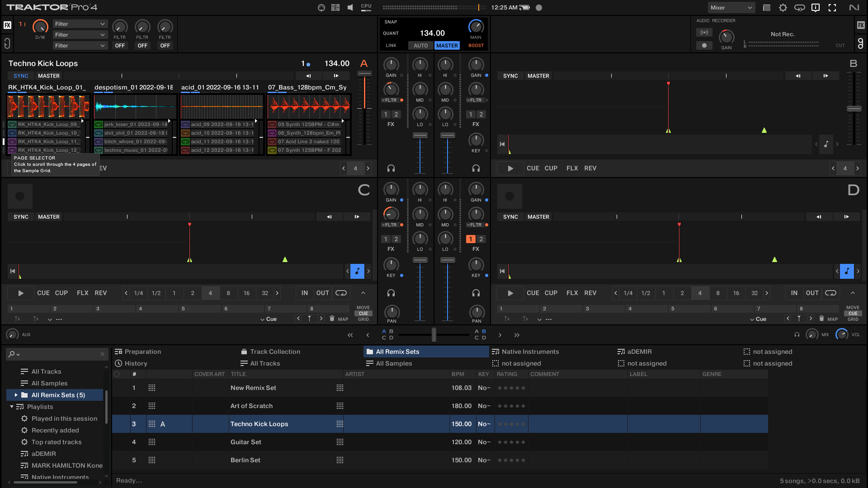Toggle MASTER clock button

click(x=447, y=46)
